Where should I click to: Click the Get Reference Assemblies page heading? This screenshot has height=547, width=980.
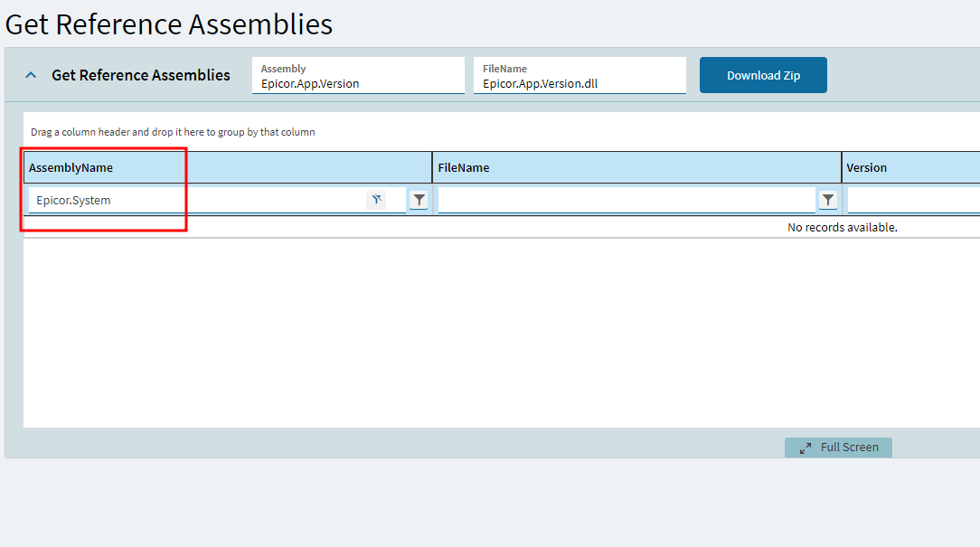[x=169, y=24]
